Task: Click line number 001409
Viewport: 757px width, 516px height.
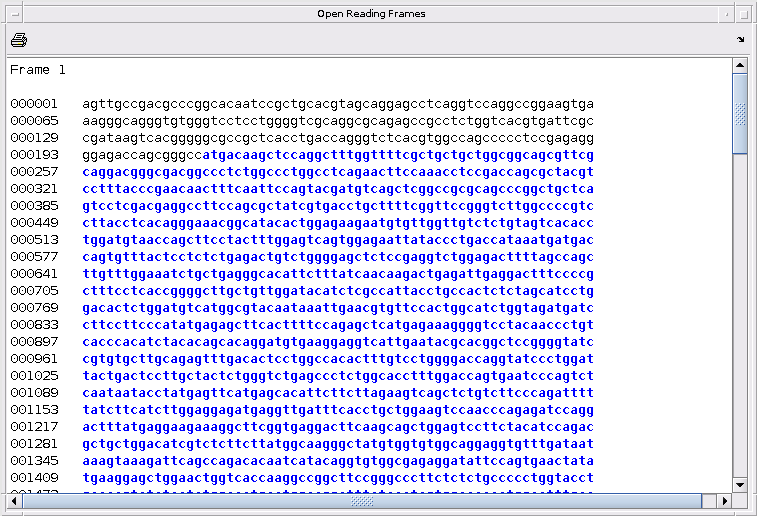Action: click(x=34, y=477)
